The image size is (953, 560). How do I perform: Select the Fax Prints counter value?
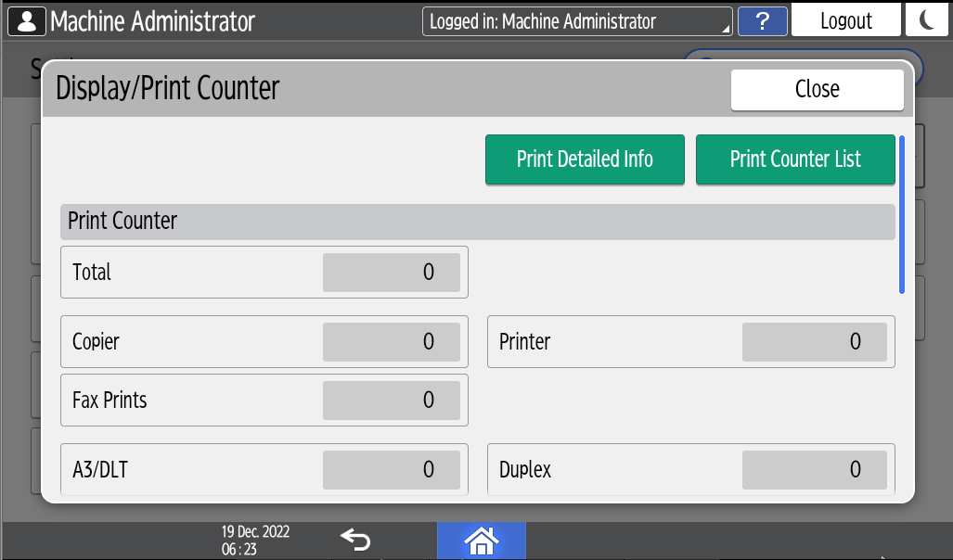pyautogui.click(x=392, y=401)
